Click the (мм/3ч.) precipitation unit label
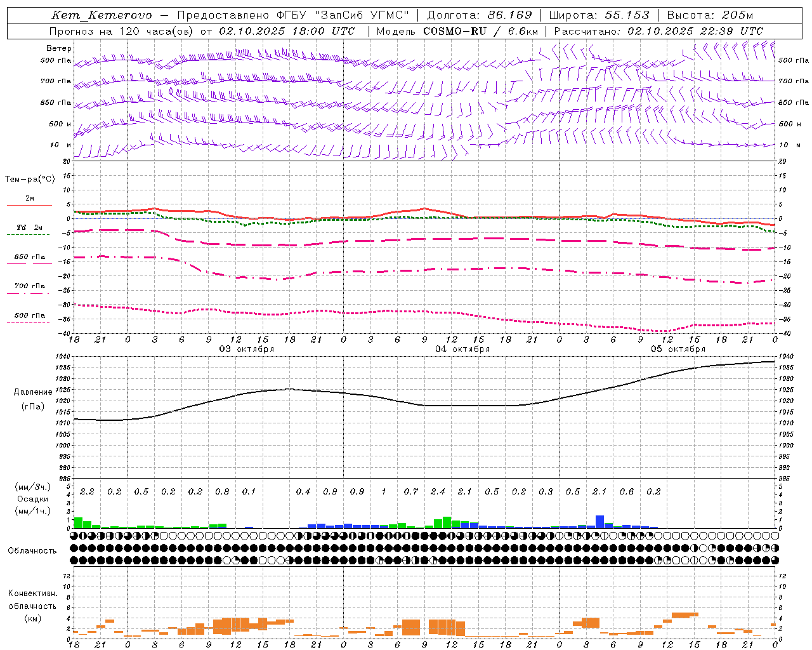The image size is (812, 650). pos(33,487)
